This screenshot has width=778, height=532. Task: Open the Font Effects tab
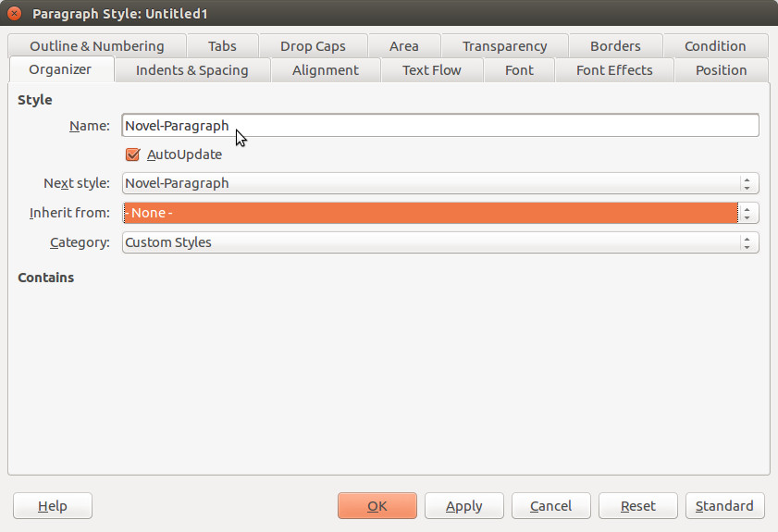tap(614, 70)
